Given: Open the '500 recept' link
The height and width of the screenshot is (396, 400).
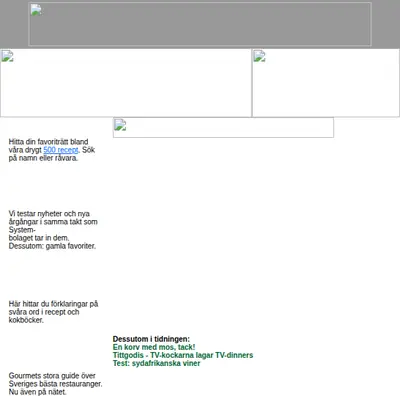Looking at the screenshot, I should pyautogui.click(x=61, y=150).
